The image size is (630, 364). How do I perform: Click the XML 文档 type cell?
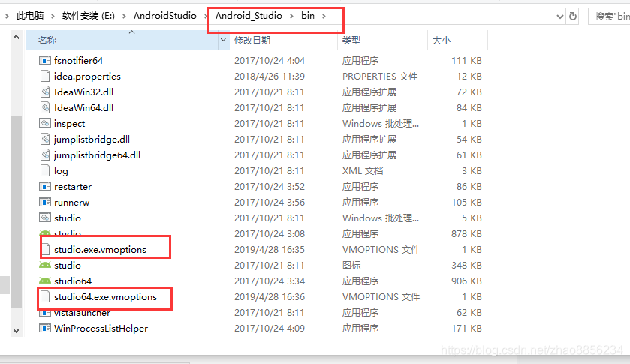[x=363, y=171]
